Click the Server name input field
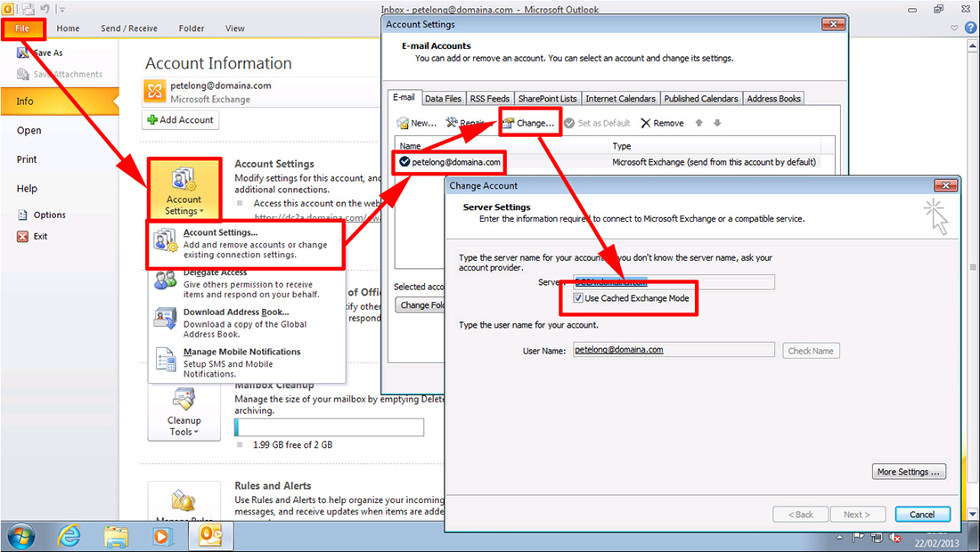 coord(674,282)
